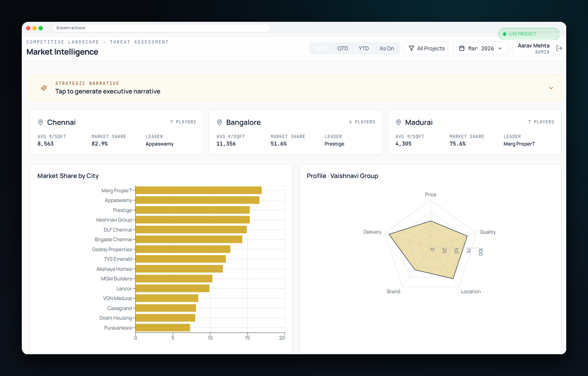Viewport: 588px width, 376px height.
Task: Click the location pin icon next to Chennai
Action: pos(40,122)
